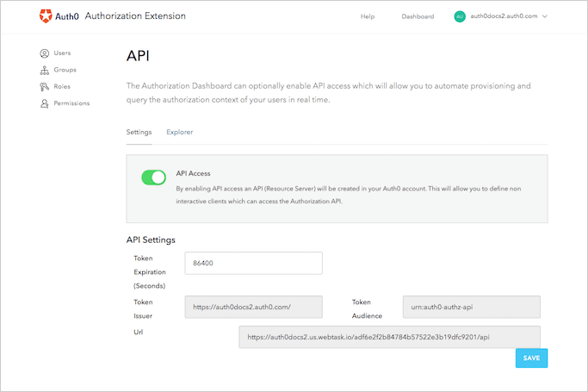588x392 pixels.
Task: Click the Permissions person icon
Action: pyautogui.click(x=44, y=103)
